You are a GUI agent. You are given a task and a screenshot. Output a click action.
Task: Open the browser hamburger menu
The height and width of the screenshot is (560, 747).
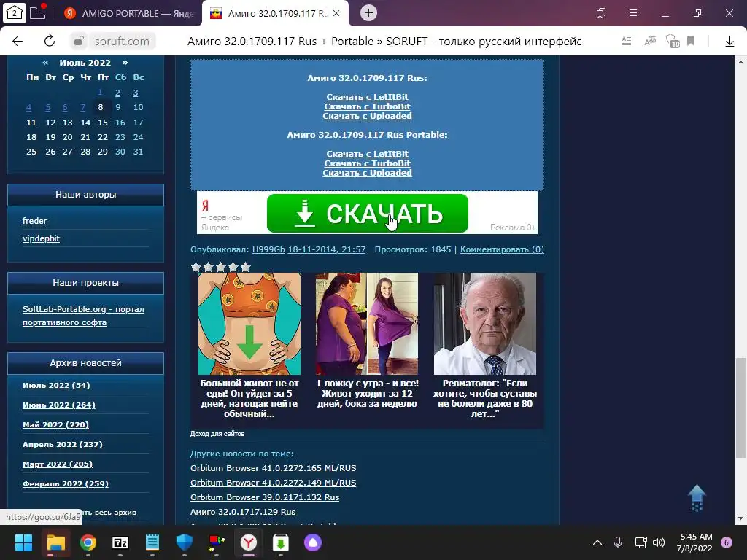(632, 13)
